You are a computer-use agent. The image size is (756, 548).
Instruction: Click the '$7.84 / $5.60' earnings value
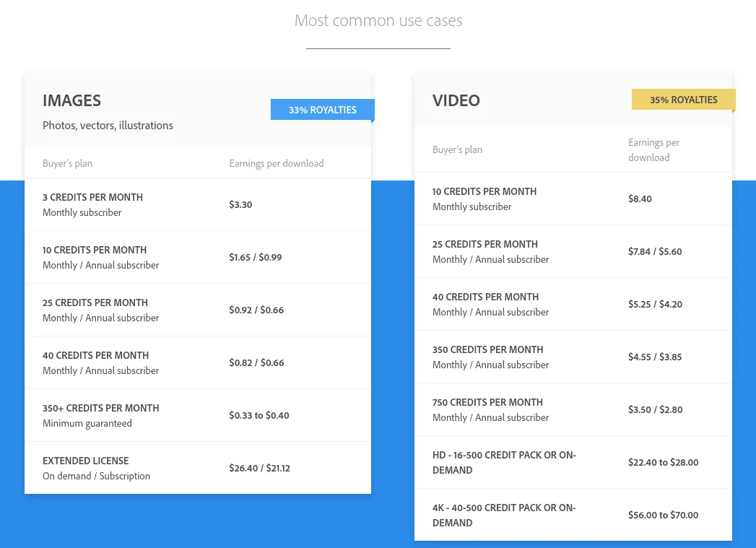tap(655, 251)
